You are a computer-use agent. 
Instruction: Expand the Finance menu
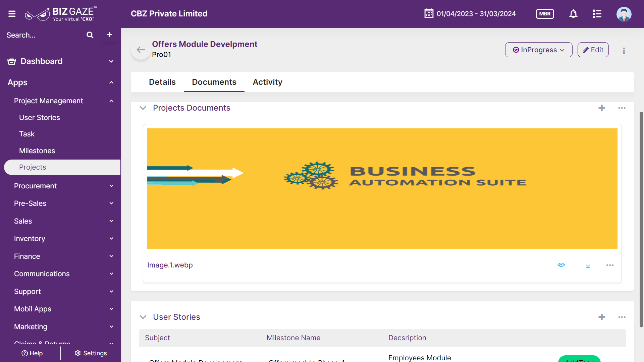(x=111, y=256)
